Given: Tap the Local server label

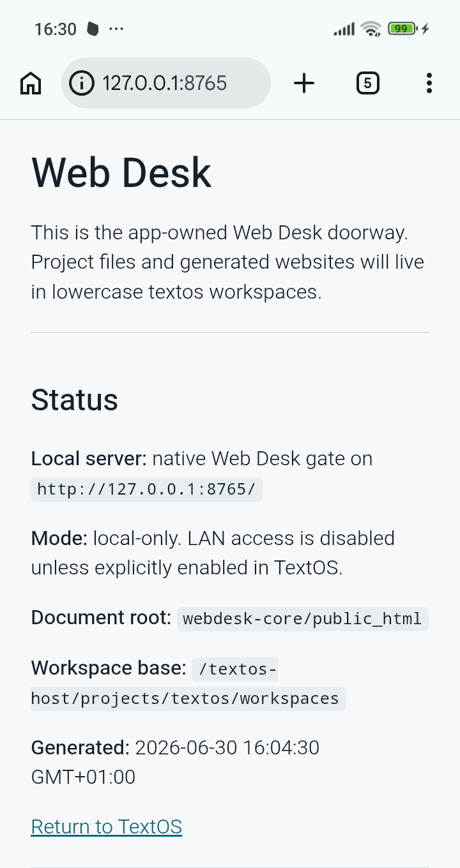Looking at the screenshot, I should [89, 459].
